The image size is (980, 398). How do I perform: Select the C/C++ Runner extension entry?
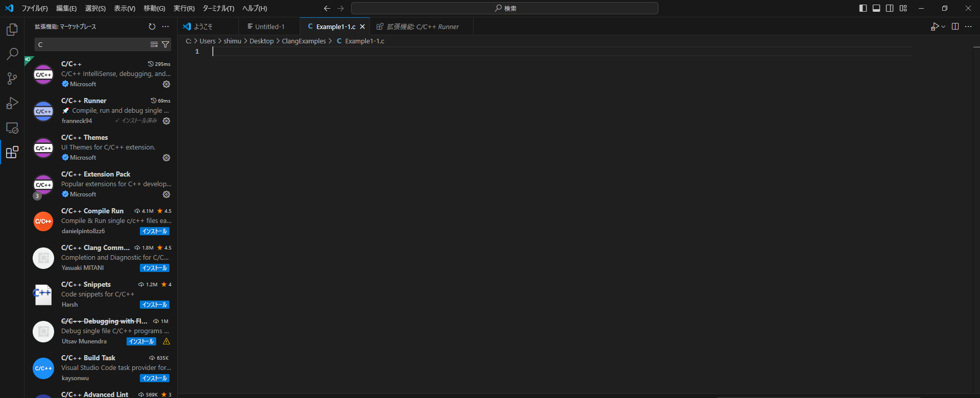pos(101,111)
